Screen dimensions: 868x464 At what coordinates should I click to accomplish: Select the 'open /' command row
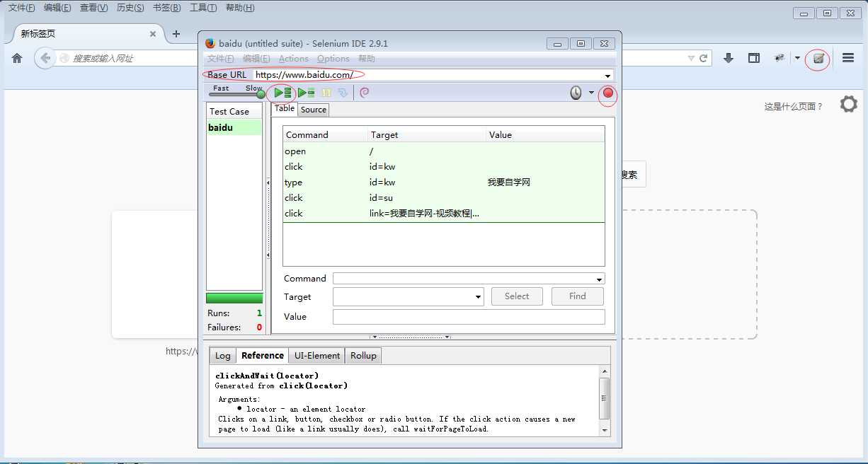(444, 151)
